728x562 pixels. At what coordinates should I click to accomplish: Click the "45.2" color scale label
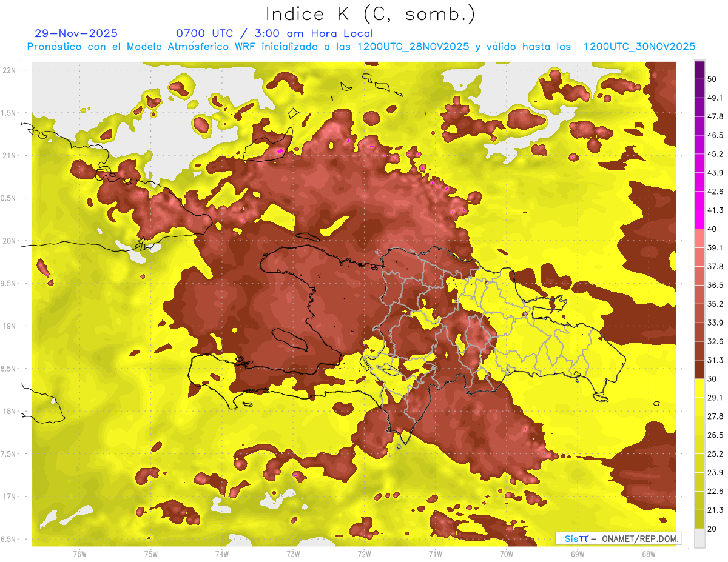tap(715, 154)
